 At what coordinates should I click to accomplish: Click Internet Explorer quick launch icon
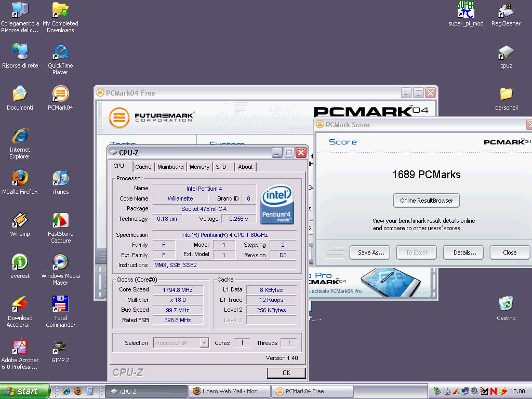(66, 391)
